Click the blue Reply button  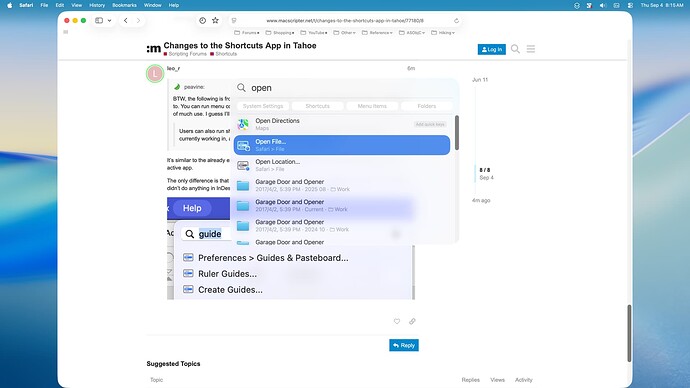[x=404, y=345]
